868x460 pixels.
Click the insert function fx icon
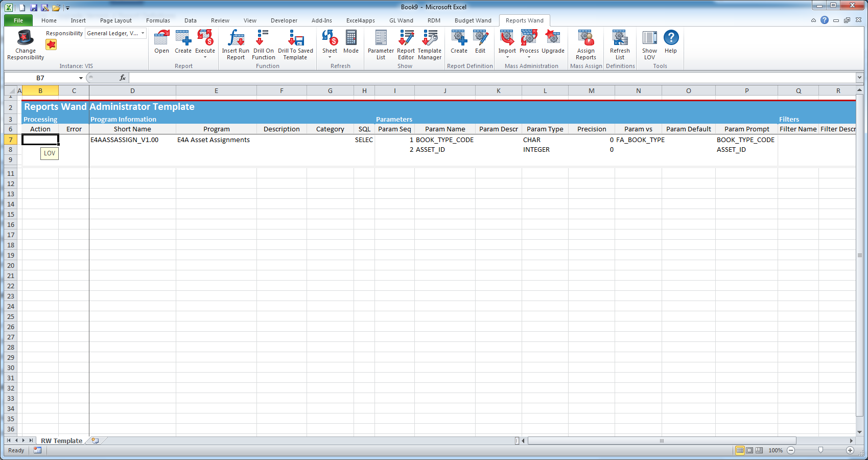tap(123, 78)
